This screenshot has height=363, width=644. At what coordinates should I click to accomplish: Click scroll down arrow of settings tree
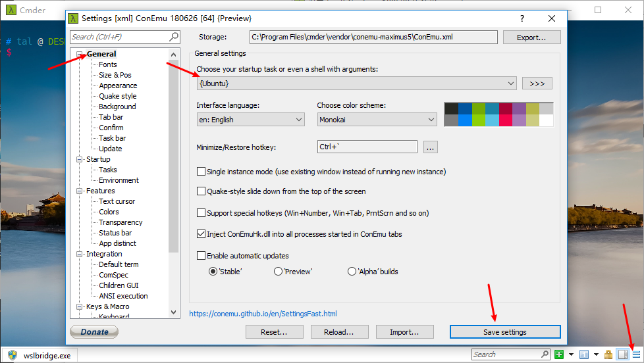173,312
